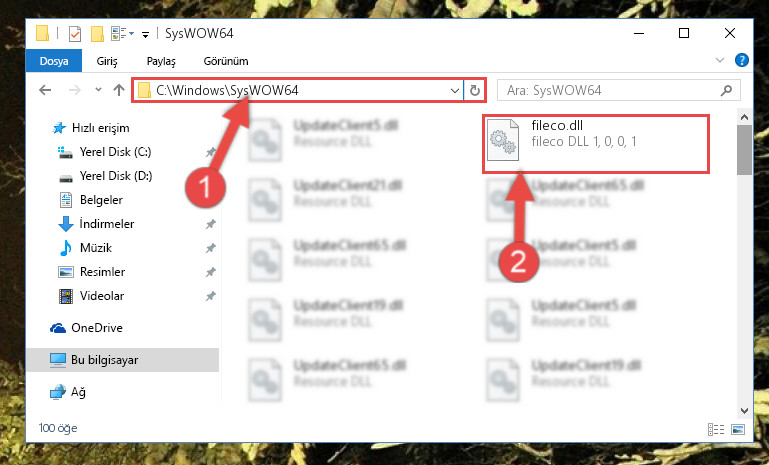This screenshot has width=769, height=465.
Task: Select the fileco.dll file icon
Action: [x=503, y=140]
